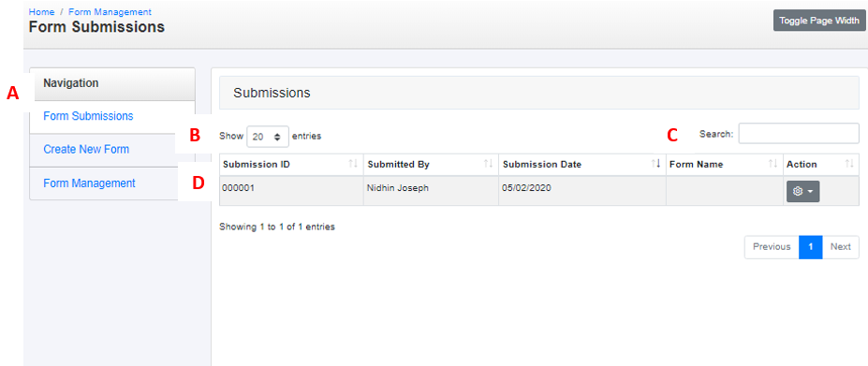Screen dimensions: 868x366
Task: Click Nidhin Joseph cell in table
Action: click(x=431, y=191)
